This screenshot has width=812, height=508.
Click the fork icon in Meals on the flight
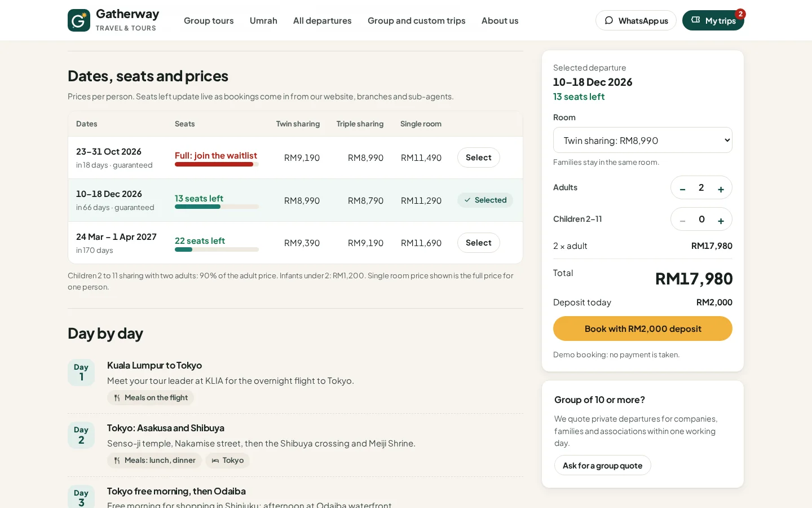point(117,398)
